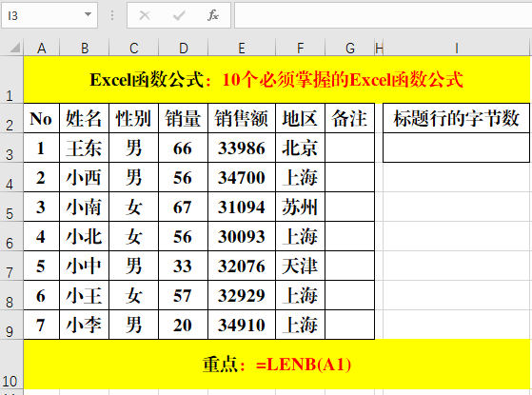The height and width of the screenshot is (395, 532).
Task: Select column F header
Action: click(301, 49)
